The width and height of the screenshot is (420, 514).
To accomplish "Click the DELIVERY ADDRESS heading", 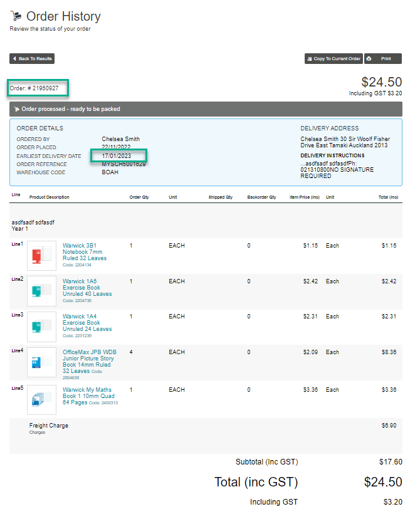I will 330,128.
